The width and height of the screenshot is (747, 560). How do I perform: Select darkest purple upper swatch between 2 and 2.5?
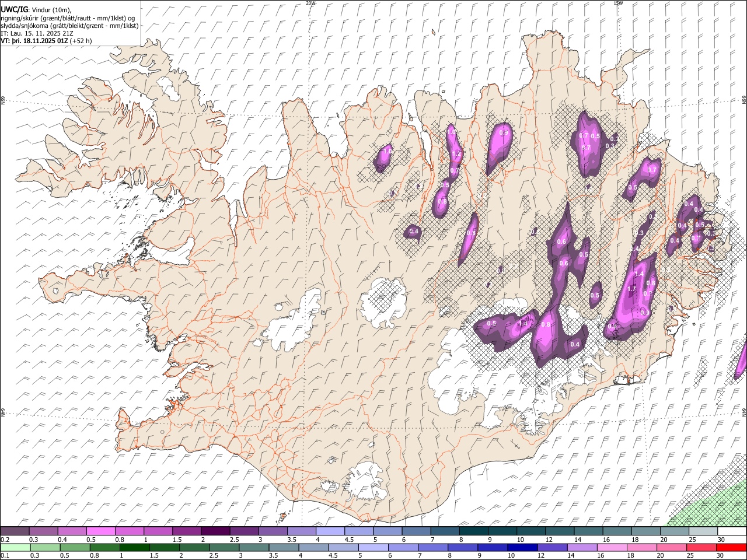[215, 531]
